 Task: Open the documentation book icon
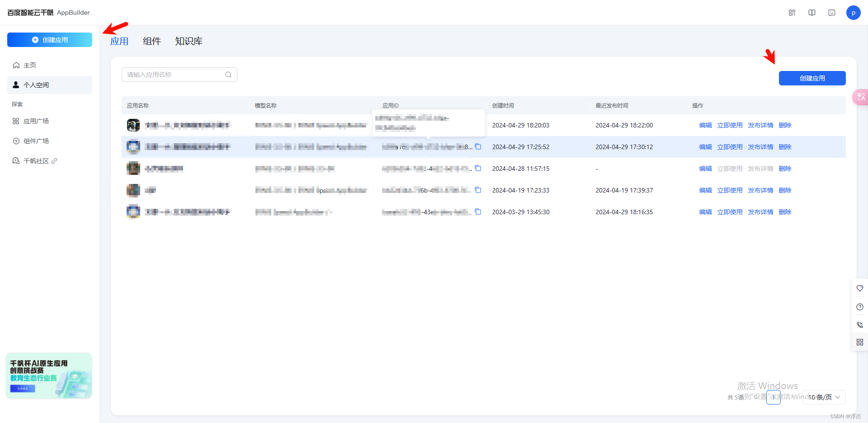click(x=812, y=13)
